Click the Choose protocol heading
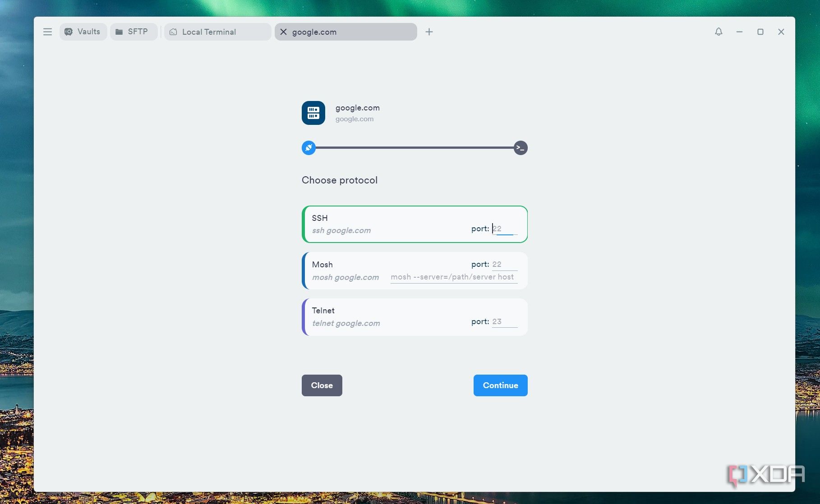Image resolution: width=820 pixels, height=504 pixels. [340, 180]
